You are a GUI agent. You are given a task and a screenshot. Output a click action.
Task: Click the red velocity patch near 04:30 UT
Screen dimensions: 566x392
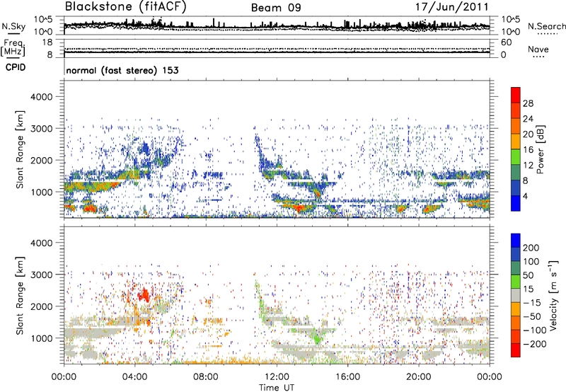pos(144,295)
